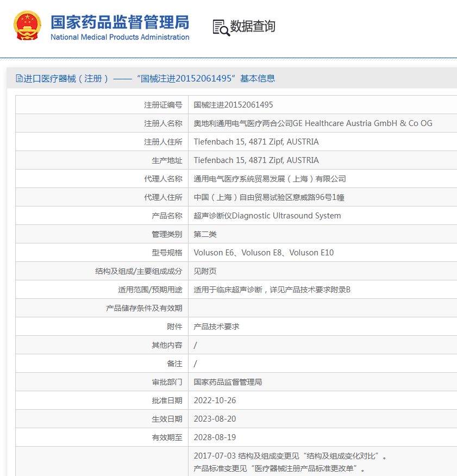Screen dimensions: 457x476
Task: Select effective date 2023-08-20
Action: (215, 419)
